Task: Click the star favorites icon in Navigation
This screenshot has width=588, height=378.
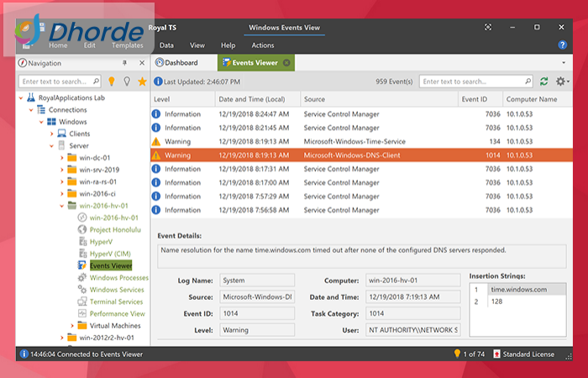Action: 142,81
